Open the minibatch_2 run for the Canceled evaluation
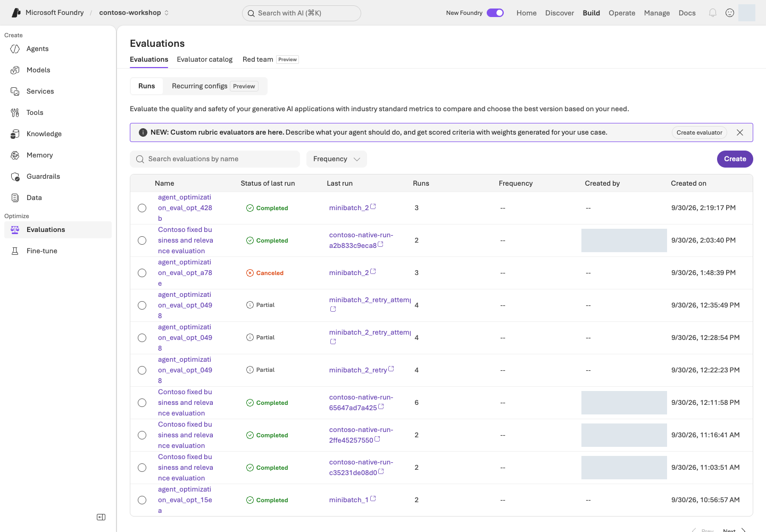Image resolution: width=766 pixels, height=532 pixels. pyautogui.click(x=349, y=273)
